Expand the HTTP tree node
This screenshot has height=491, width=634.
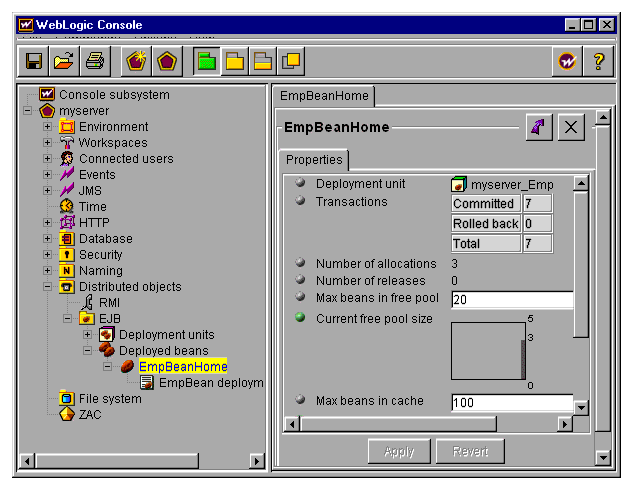click(47, 222)
